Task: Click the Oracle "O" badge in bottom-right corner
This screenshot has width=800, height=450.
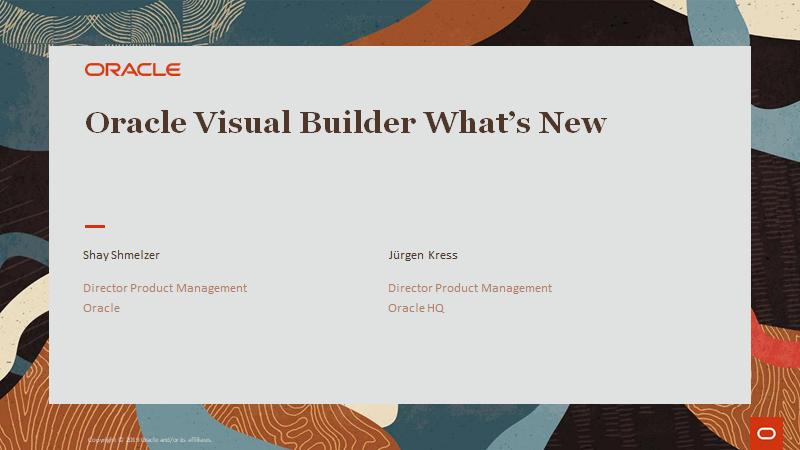Action: (x=766, y=432)
